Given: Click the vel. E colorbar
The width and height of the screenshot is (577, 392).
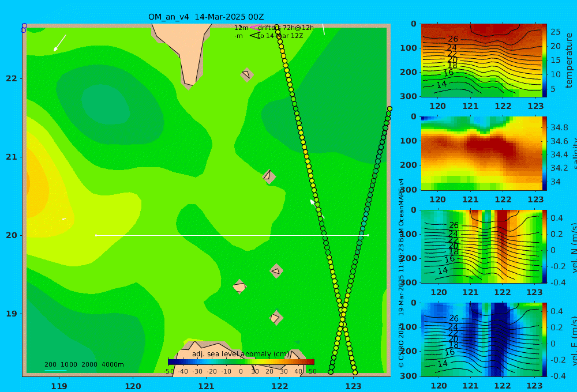Looking at the screenshot, I should click(x=545, y=340).
